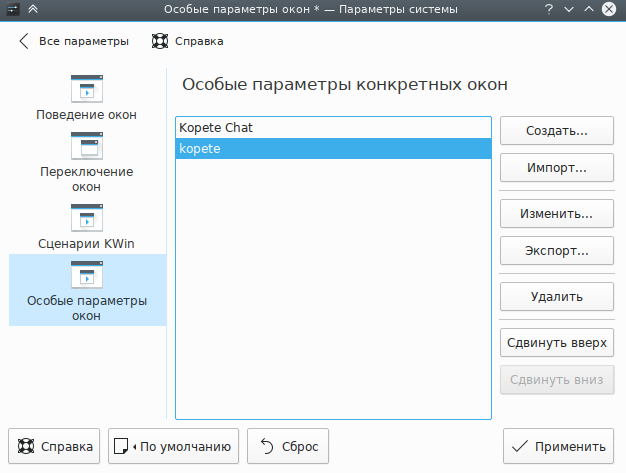The width and height of the screenshot is (626, 473).
Task: Restore defaults with По умолчанию
Action: [x=175, y=447]
